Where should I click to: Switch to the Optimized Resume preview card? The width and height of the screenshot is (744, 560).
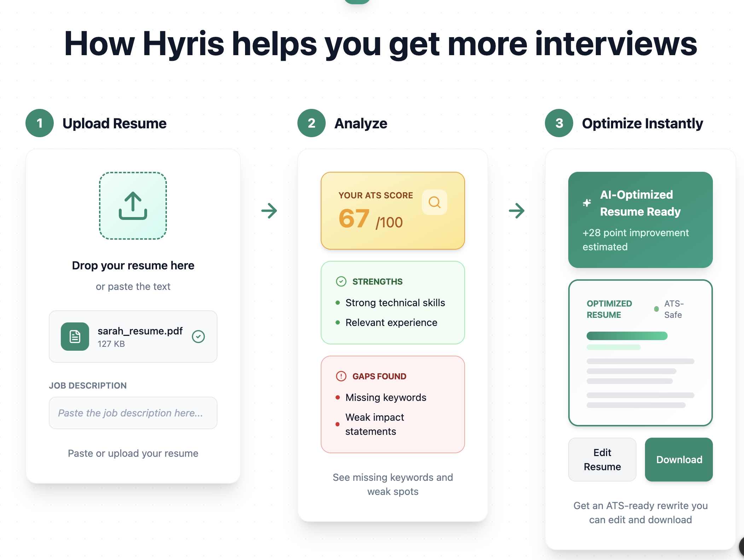coord(640,352)
